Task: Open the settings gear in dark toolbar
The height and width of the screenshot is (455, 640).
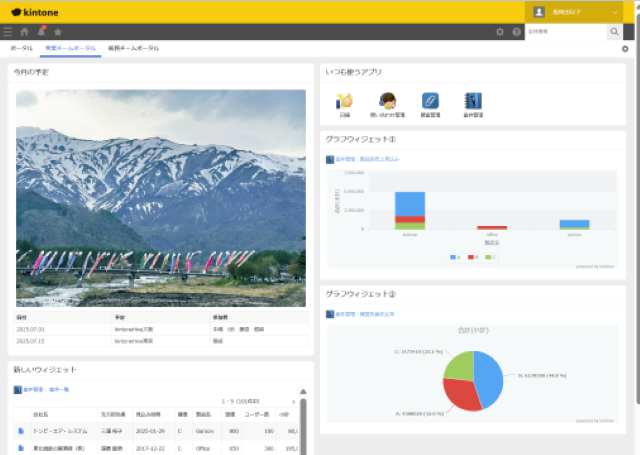Action: point(500,32)
